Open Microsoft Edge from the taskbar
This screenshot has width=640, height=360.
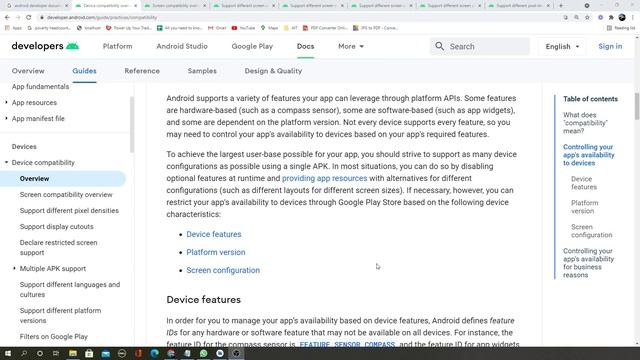pyautogui.click(x=154, y=353)
